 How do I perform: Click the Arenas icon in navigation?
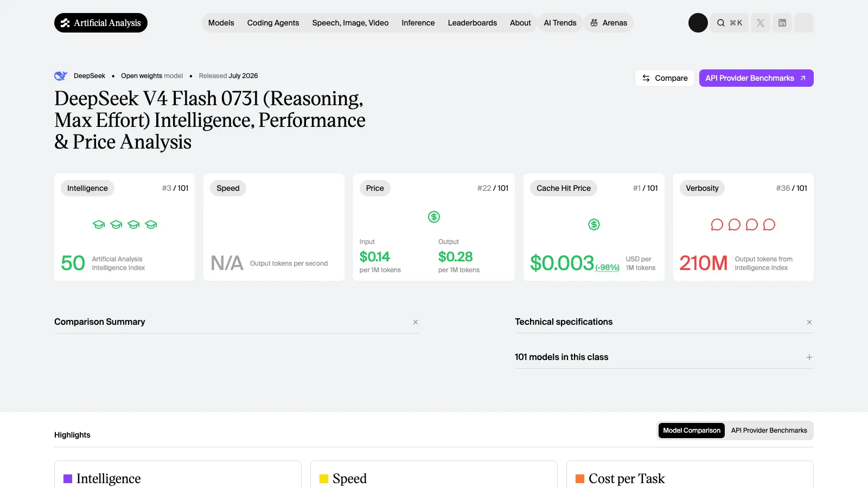point(594,23)
